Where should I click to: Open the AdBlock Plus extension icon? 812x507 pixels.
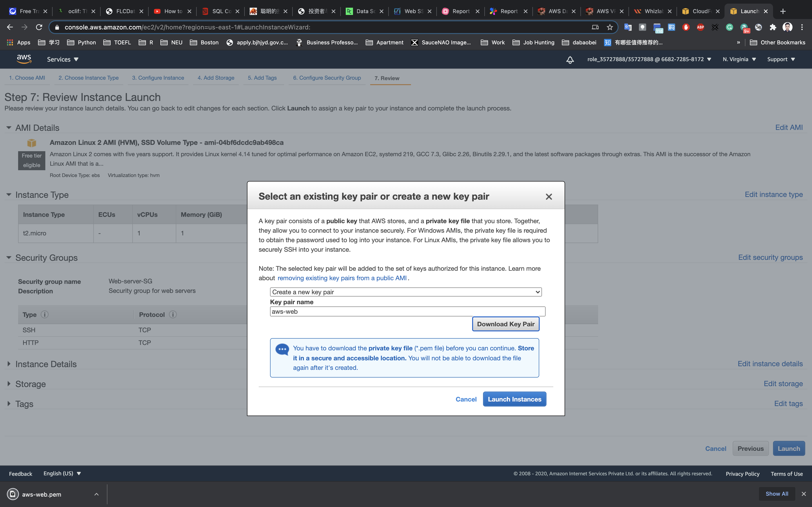[700, 27]
